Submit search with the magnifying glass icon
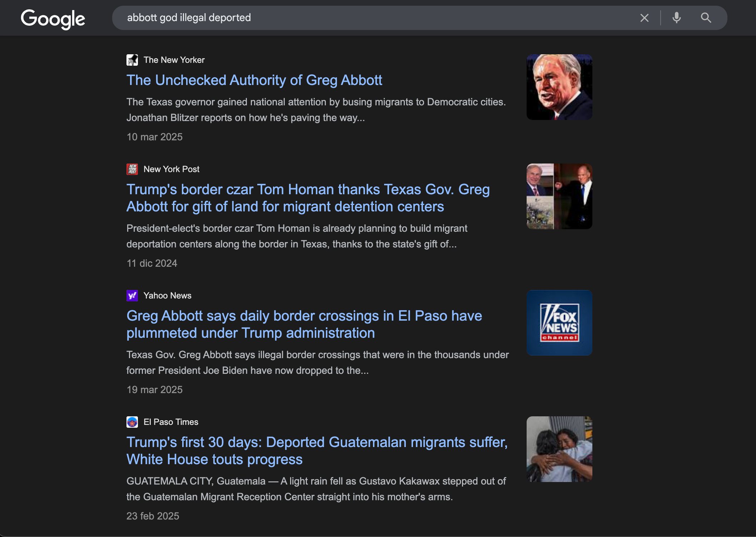Viewport: 756px width, 537px height. 706,17
